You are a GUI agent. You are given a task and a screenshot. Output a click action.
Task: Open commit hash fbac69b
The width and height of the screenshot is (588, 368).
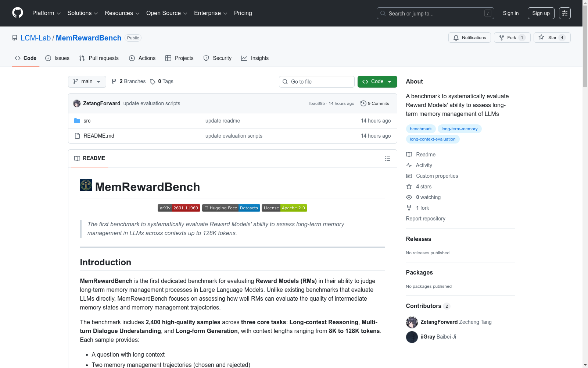317,103
